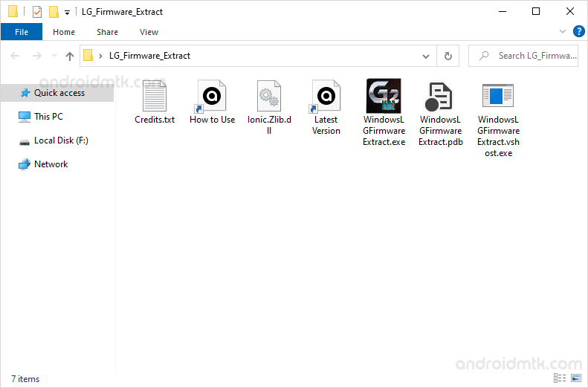Viewport: 588px width, 388px height.
Task: Select the WindowsLGFirmwareExtract.pdb file icon
Action: [x=439, y=97]
